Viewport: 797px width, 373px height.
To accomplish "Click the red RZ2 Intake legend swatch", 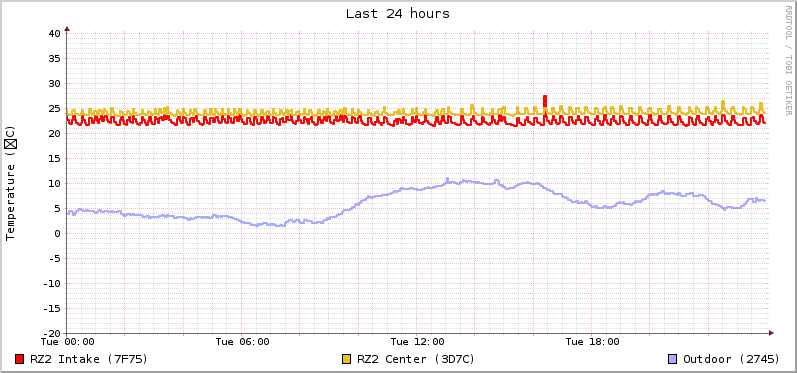I will click(20, 359).
